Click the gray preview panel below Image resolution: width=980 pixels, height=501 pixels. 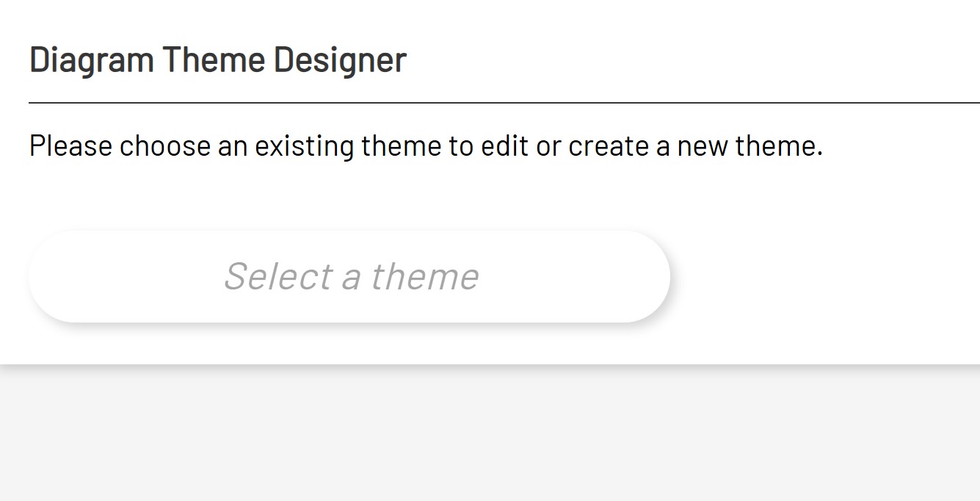coord(490,433)
